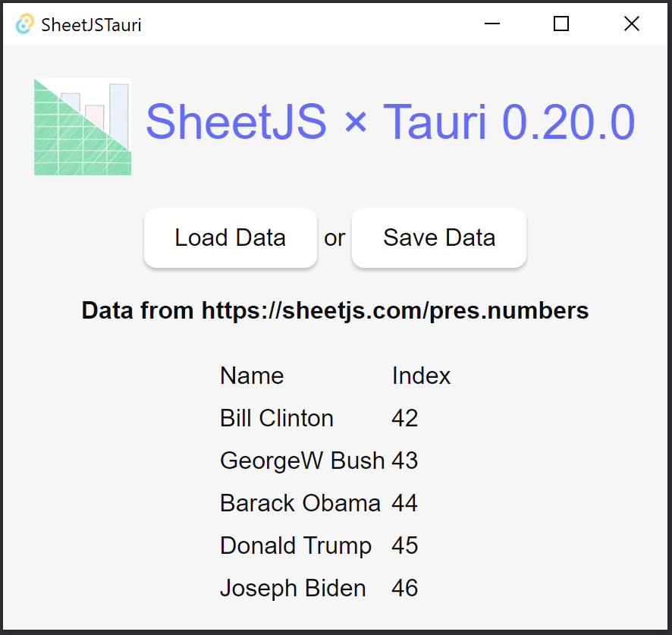Screen dimensions: 672x635
Task: Click index value 46 in the table
Action: [405, 588]
